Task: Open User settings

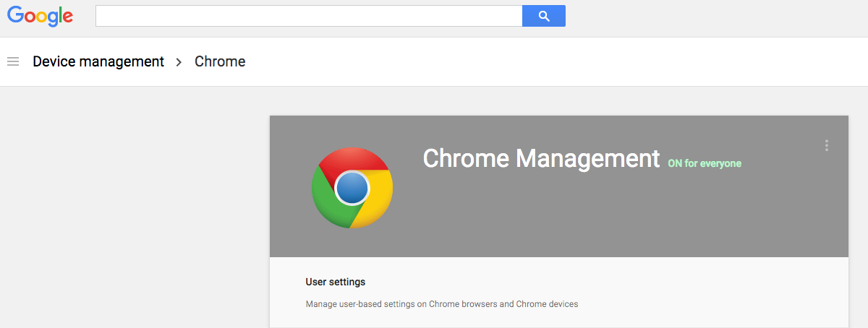Action: pos(336,282)
